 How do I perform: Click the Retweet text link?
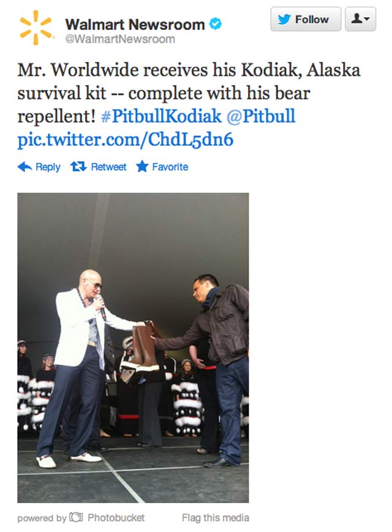coord(108,167)
